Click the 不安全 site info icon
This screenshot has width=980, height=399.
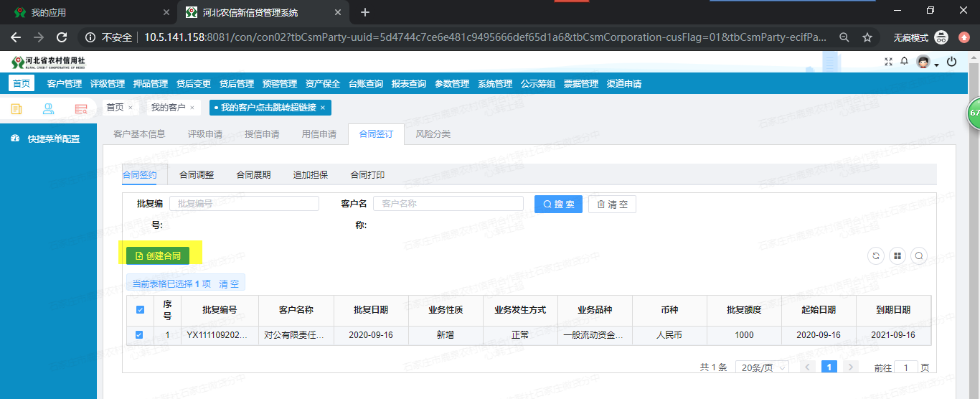pyautogui.click(x=90, y=37)
